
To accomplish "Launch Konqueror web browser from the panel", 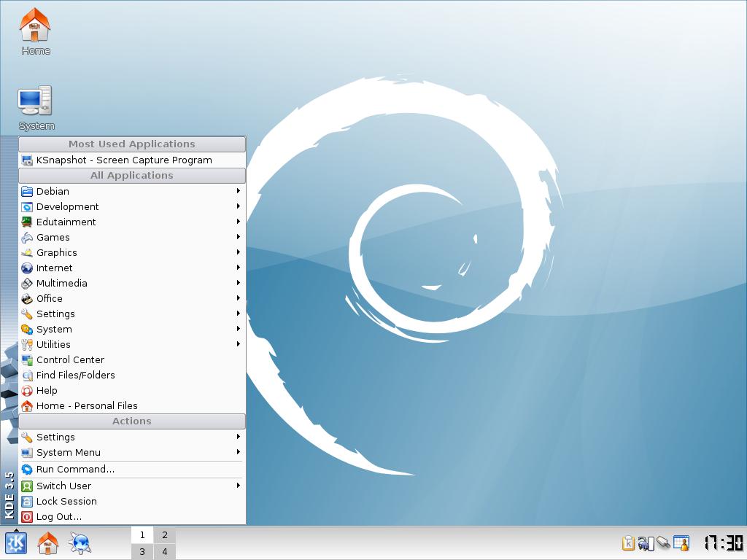I will pyautogui.click(x=80, y=542).
